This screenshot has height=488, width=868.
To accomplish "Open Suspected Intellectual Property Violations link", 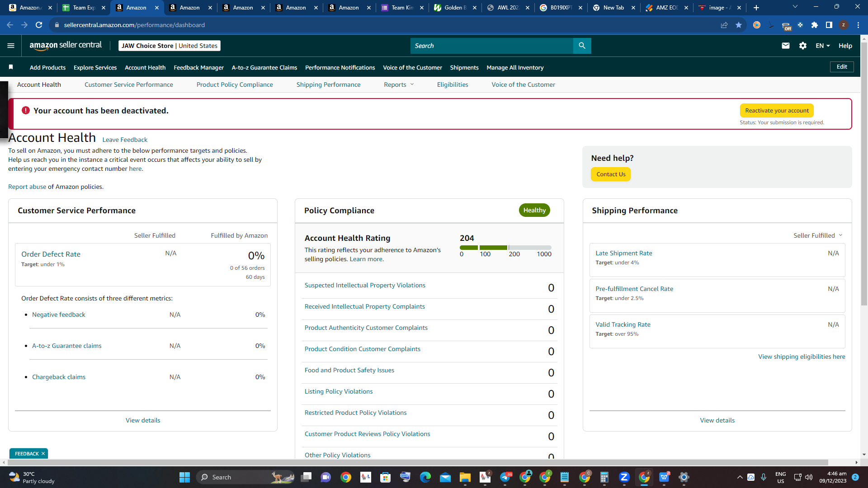I will [x=365, y=285].
